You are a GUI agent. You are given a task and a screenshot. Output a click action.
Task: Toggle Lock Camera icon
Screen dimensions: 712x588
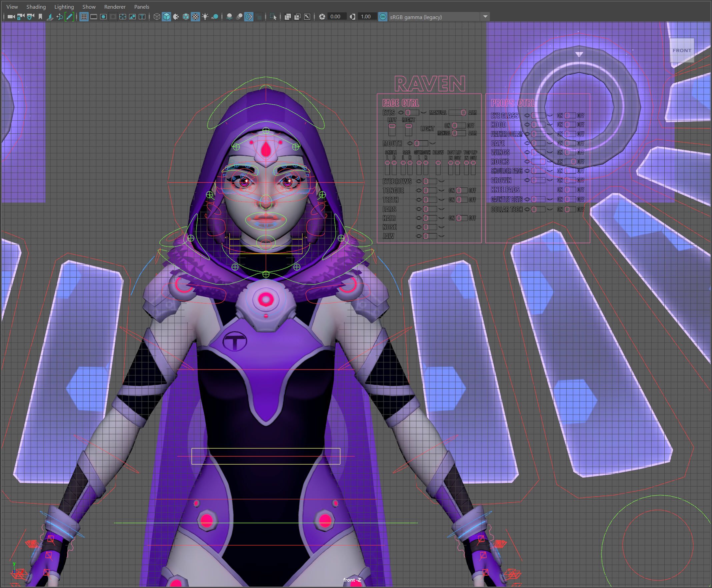[21, 17]
